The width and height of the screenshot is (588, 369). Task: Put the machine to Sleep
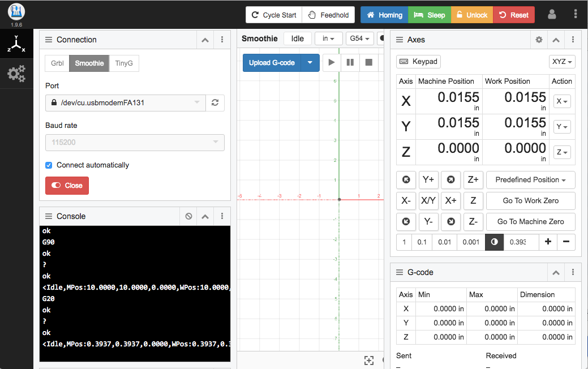point(429,15)
